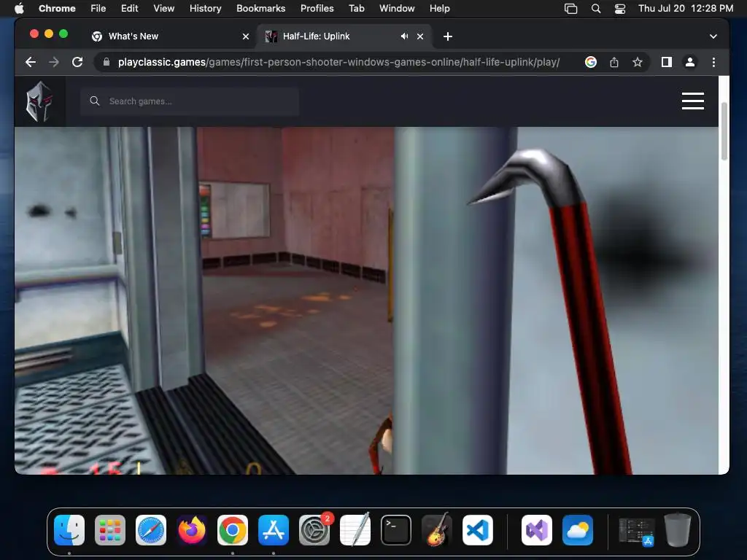Bookmark this page with star icon
The image size is (747, 560).
click(x=638, y=62)
